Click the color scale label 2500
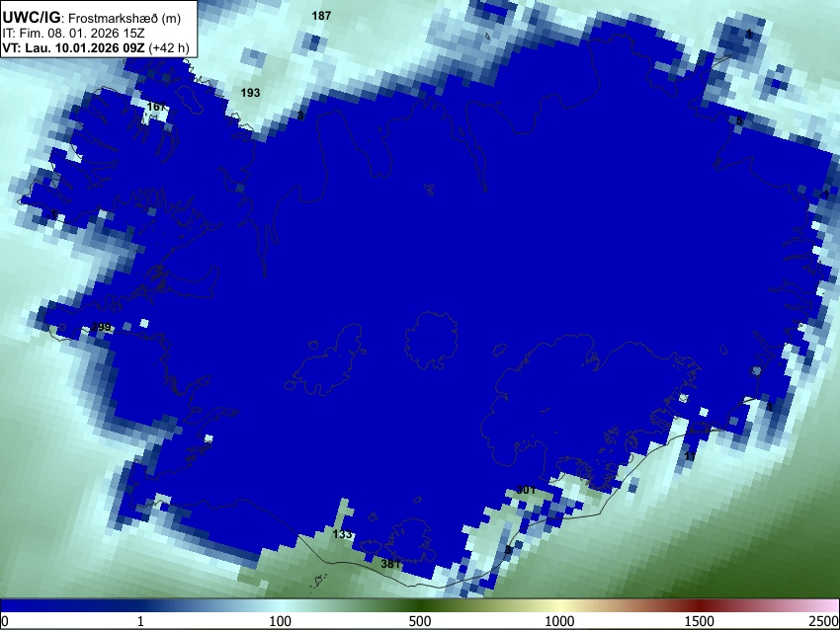Image resolution: width=840 pixels, height=630 pixels. click(x=824, y=621)
